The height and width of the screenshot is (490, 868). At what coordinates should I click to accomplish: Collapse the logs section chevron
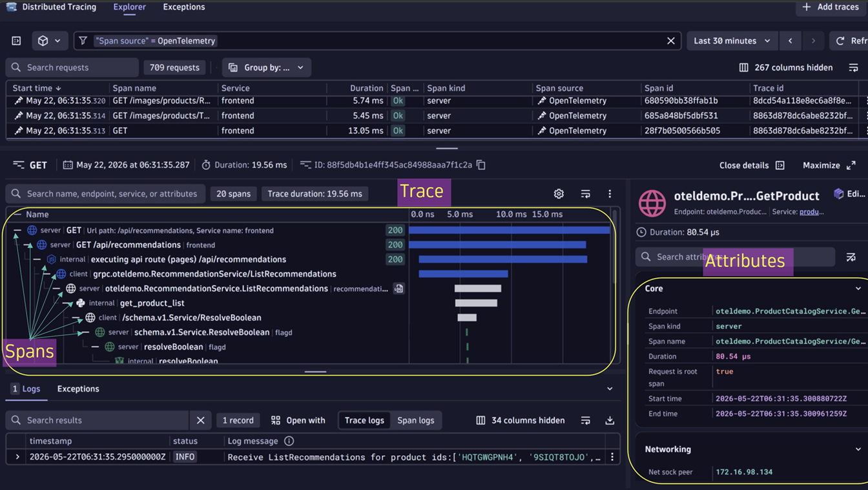(610, 389)
